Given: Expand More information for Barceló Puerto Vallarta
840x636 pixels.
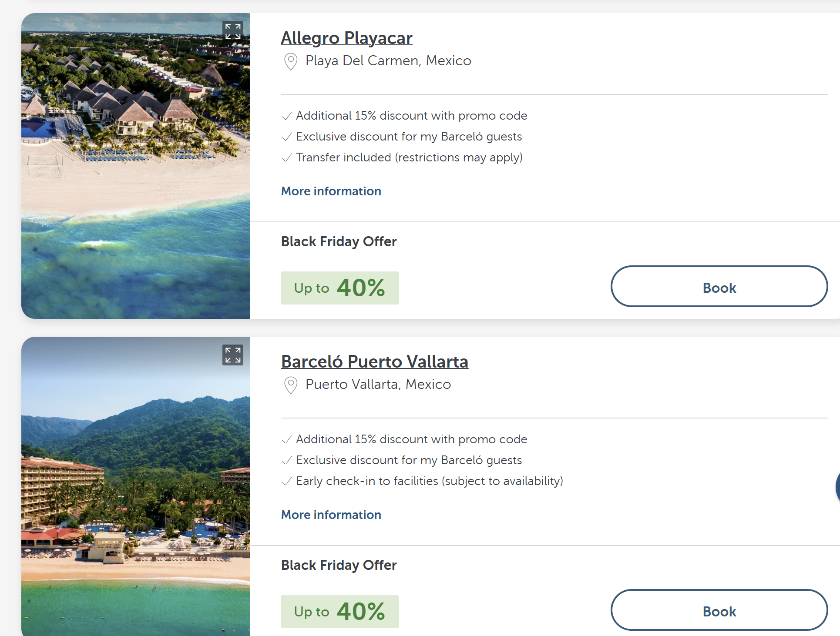Looking at the screenshot, I should tap(331, 515).
